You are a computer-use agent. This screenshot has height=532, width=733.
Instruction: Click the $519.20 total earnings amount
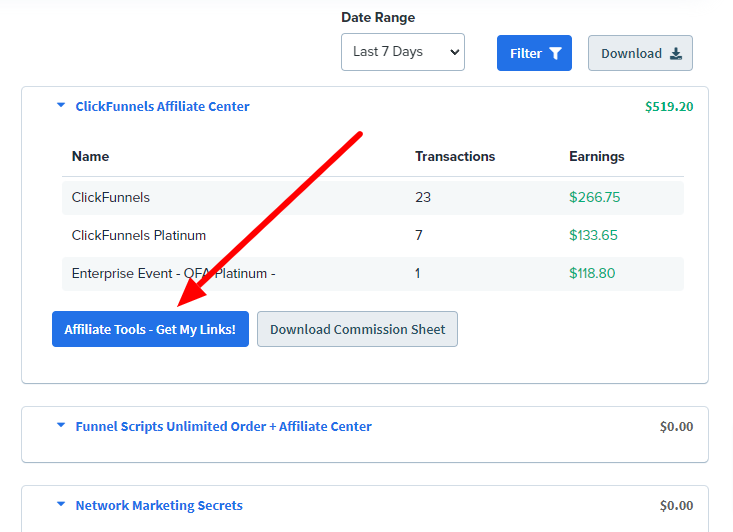[669, 107]
